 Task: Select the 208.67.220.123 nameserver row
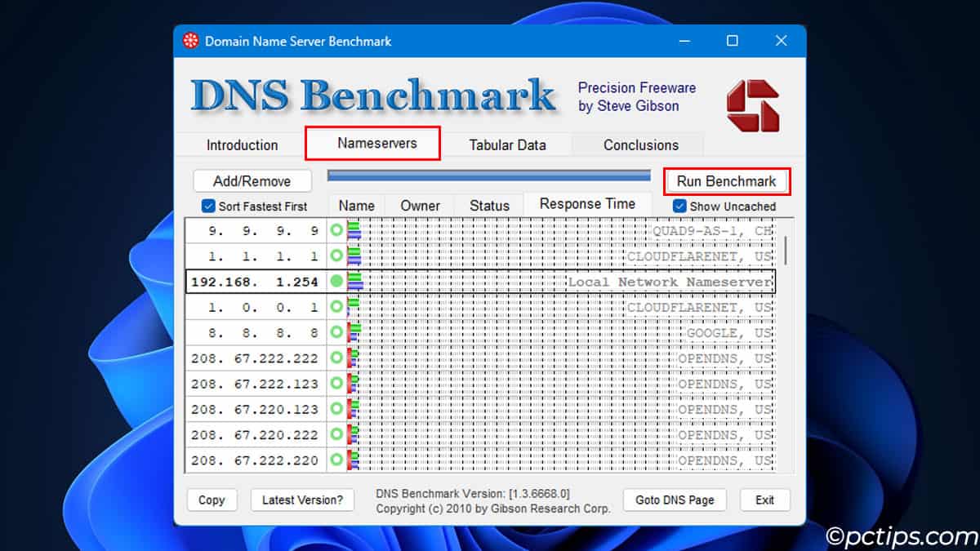[480, 409]
